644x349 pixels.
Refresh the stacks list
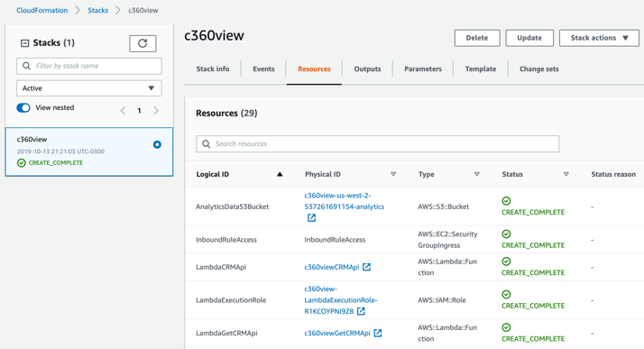[143, 43]
